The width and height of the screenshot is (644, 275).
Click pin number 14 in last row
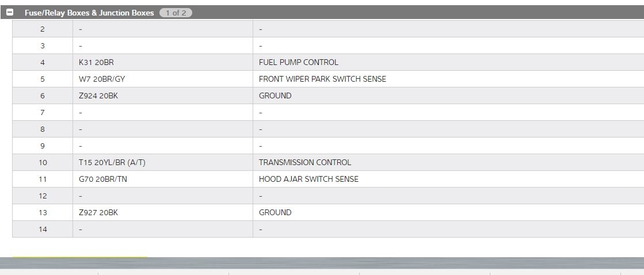click(x=43, y=229)
